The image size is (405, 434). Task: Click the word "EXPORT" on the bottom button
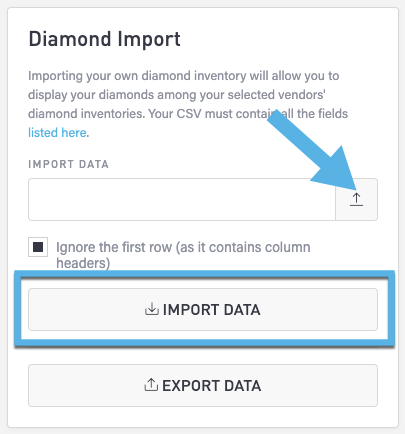click(x=191, y=385)
